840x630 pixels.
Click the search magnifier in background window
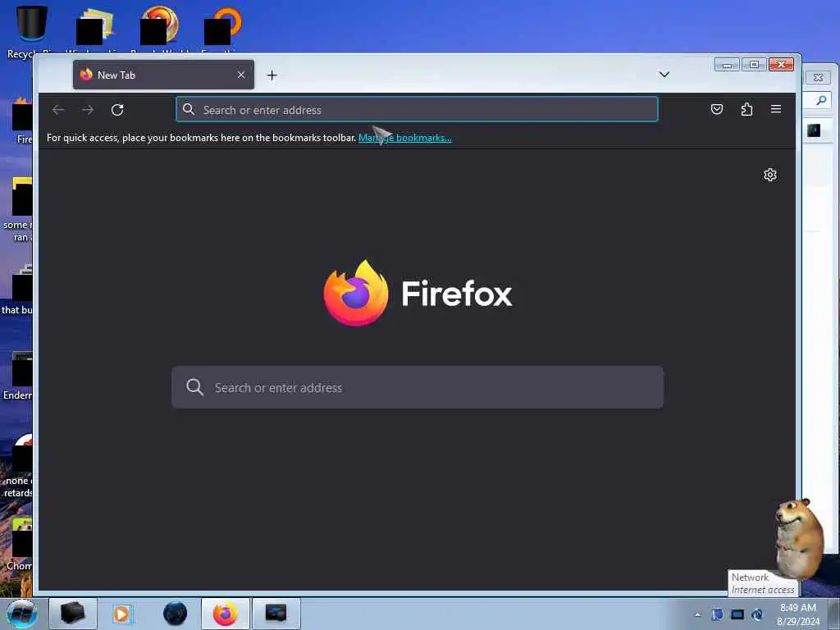pyautogui.click(x=821, y=100)
